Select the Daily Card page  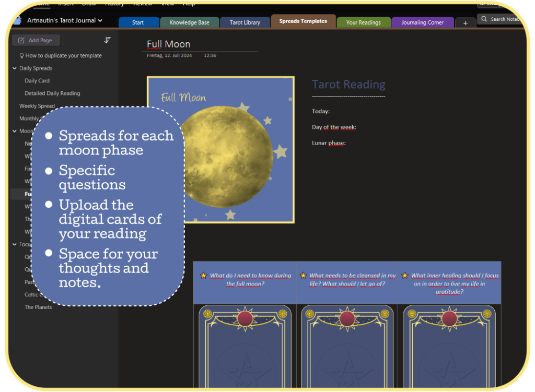coord(37,81)
